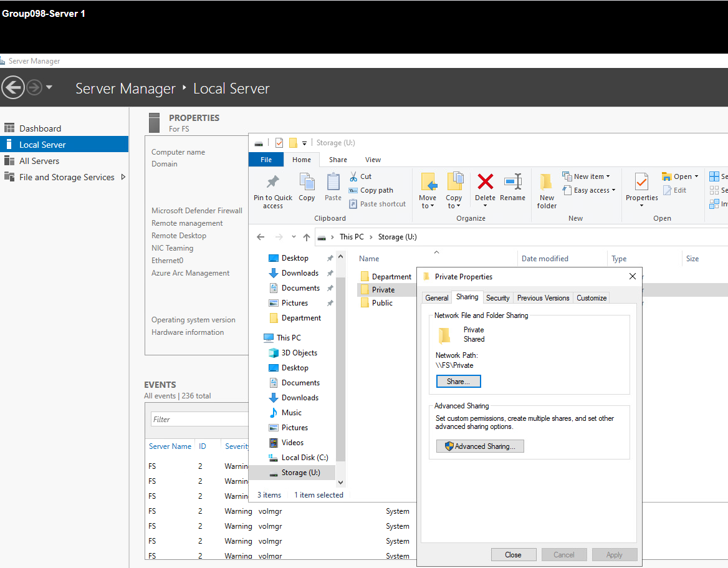Open Server Manager navigation history dropdown
728x568 pixels.
point(49,87)
